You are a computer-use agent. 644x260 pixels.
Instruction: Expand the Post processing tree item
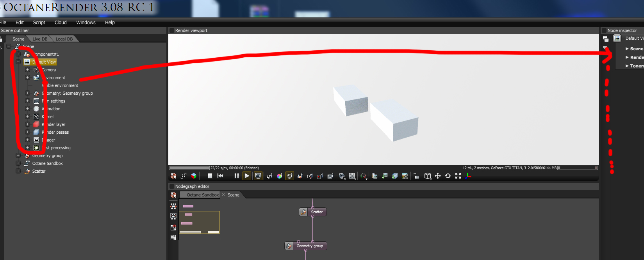point(27,148)
